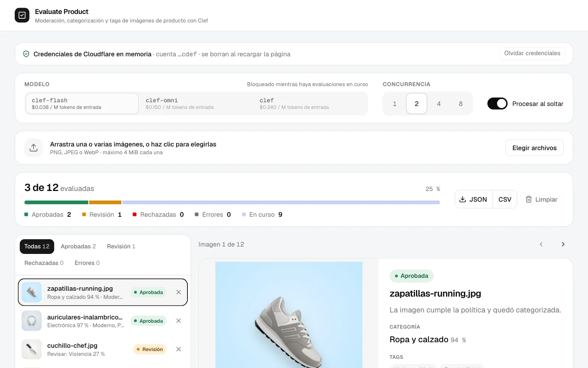Remove auriculares-inalambrico row using X icon

[x=179, y=321]
